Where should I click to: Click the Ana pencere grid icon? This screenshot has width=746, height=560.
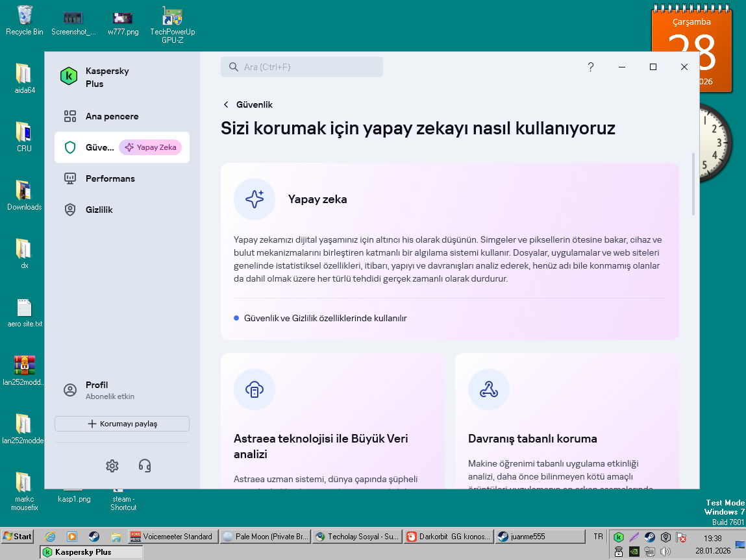pyautogui.click(x=70, y=116)
